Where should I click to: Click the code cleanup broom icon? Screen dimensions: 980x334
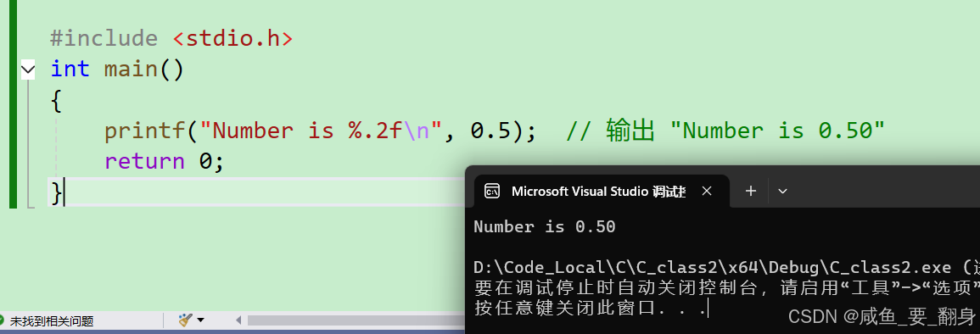[185, 320]
